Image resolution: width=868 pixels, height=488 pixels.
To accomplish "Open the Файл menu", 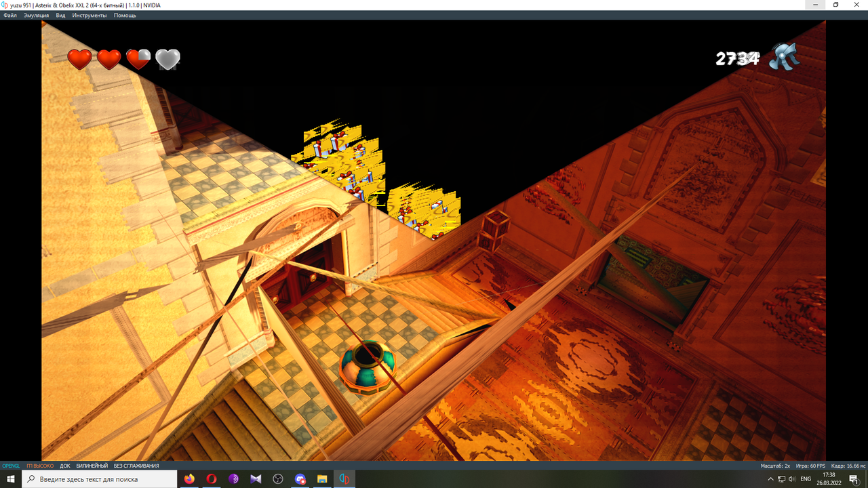I will pyautogui.click(x=10, y=15).
